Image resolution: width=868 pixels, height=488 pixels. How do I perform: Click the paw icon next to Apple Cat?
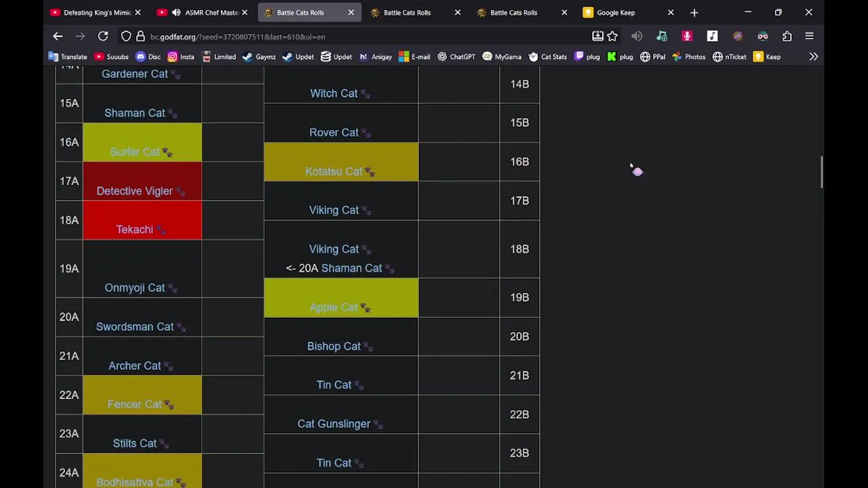tap(365, 308)
